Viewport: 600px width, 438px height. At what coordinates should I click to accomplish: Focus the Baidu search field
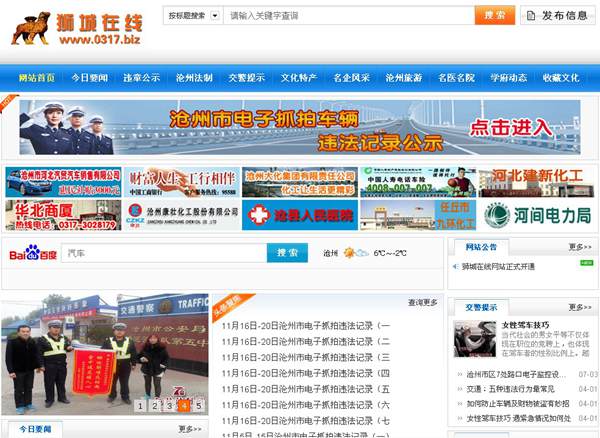[x=164, y=253]
